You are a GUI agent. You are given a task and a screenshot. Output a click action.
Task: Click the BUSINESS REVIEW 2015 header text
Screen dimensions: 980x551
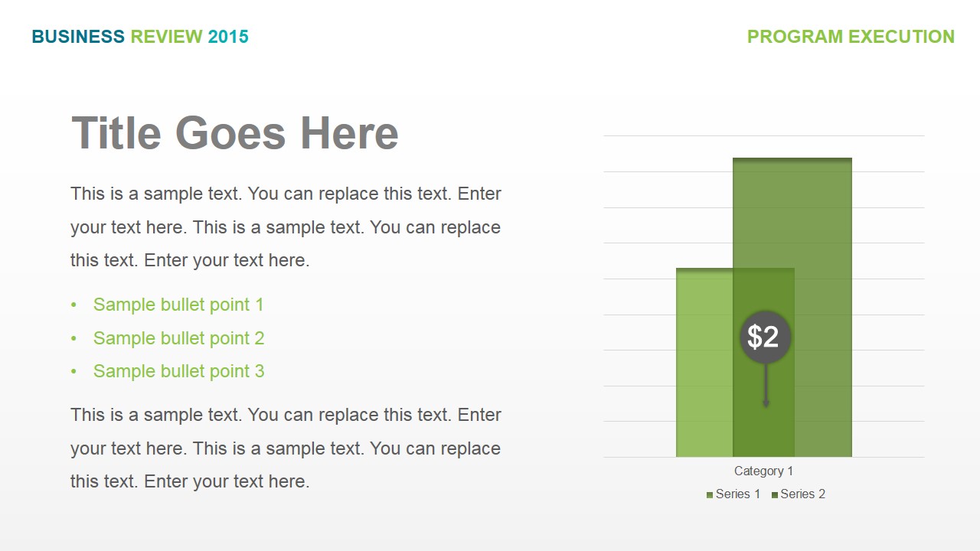coord(140,37)
